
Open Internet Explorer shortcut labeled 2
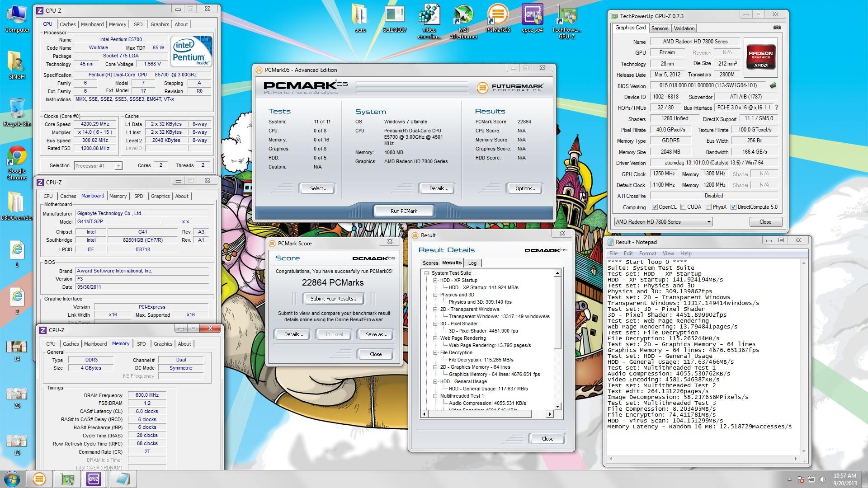point(17,301)
